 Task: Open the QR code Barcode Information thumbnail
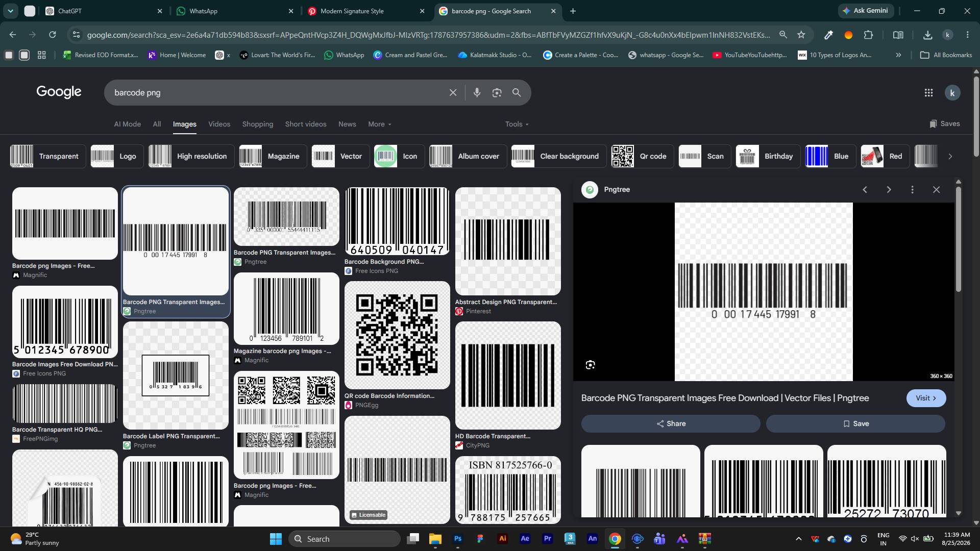tap(397, 335)
